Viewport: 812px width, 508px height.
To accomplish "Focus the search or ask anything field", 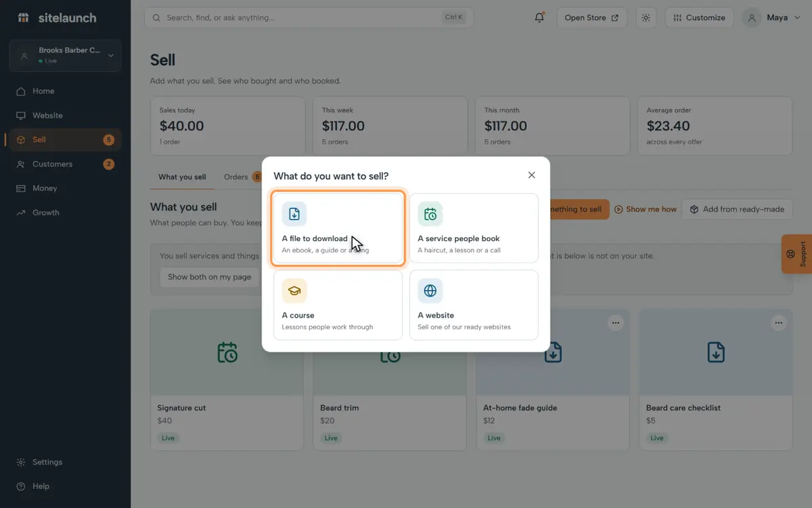I will click(309, 18).
